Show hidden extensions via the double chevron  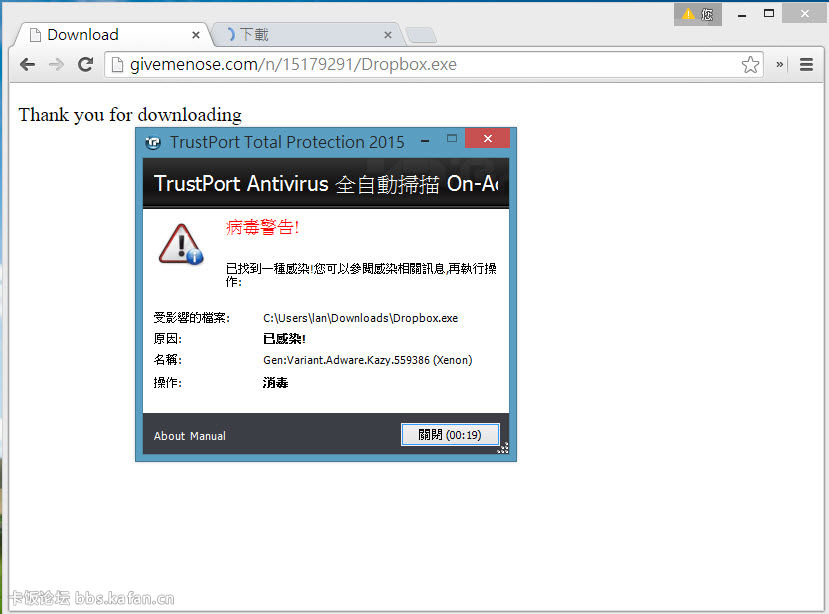[779, 65]
